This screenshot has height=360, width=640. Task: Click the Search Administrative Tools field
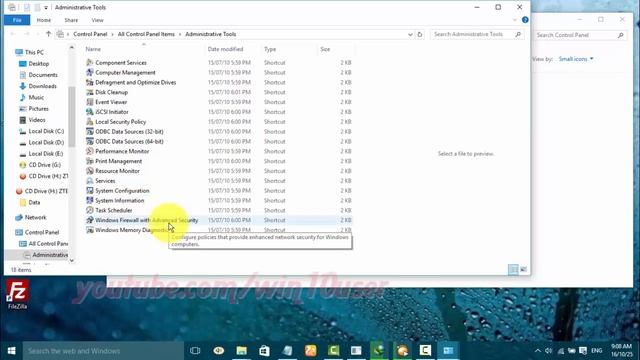click(x=477, y=34)
